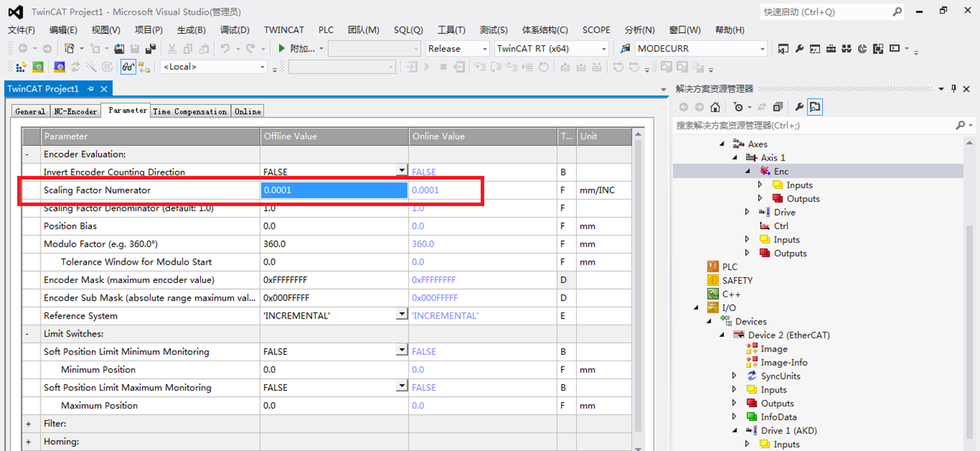Collapse the Limit Switches section
The width and height of the screenshot is (980, 451).
(28, 334)
